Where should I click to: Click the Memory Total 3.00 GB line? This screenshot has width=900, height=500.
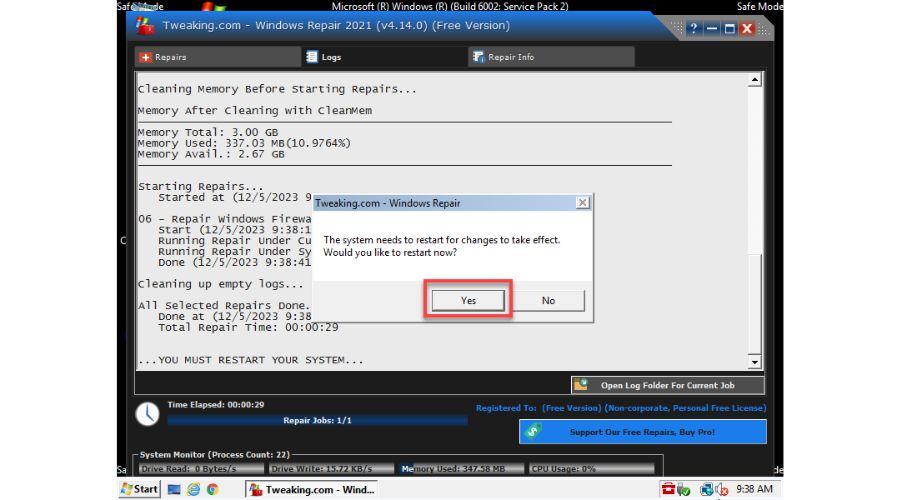click(x=208, y=132)
